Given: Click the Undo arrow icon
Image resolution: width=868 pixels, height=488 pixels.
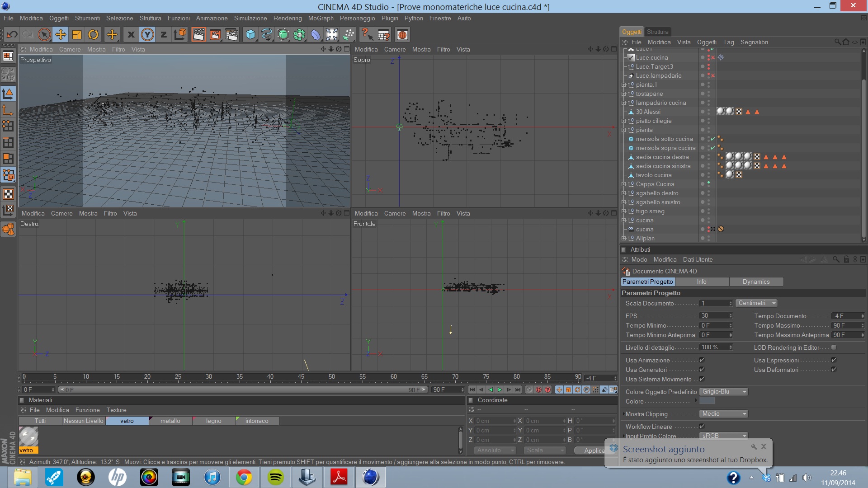Looking at the screenshot, I should click(x=12, y=35).
